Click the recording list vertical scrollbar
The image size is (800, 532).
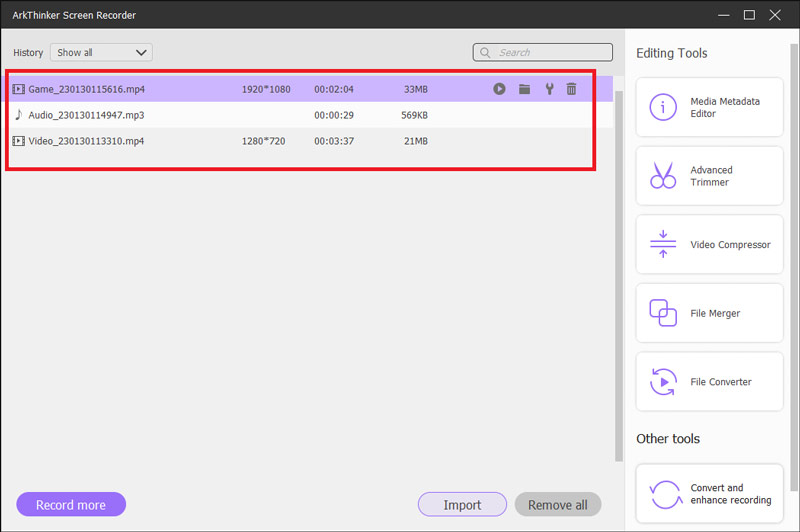coord(619,276)
